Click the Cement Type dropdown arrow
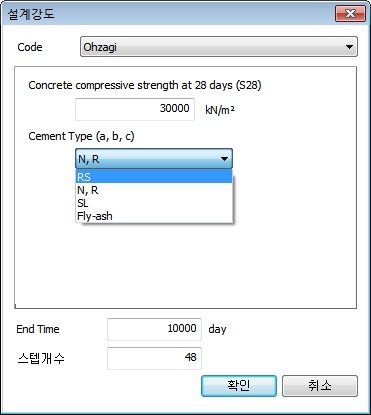Viewport: 371px width, 415px height. coord(224,159)
